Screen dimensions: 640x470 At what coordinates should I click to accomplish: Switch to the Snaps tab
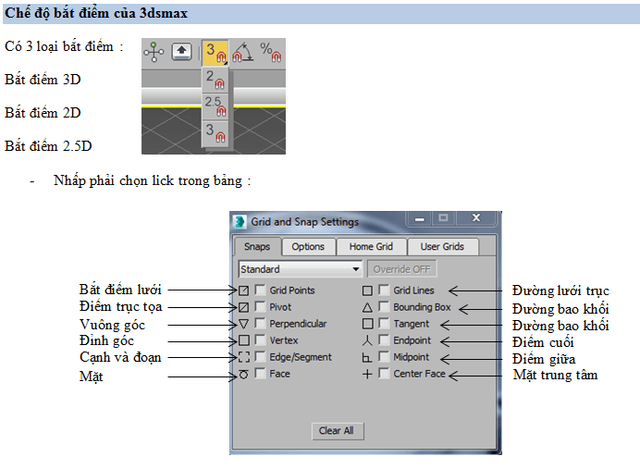[x=257, y=247]
